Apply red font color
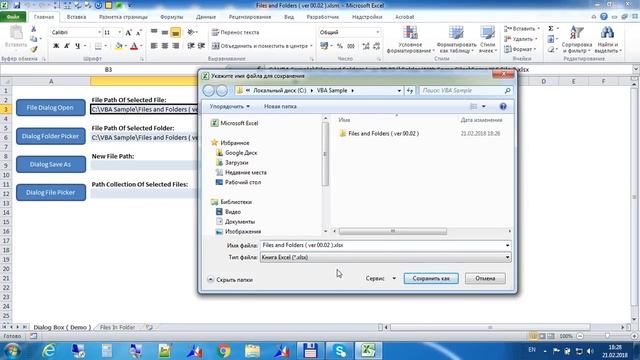Image resolution: width=640 pixels, height=360 pixels. pos(134,46)
